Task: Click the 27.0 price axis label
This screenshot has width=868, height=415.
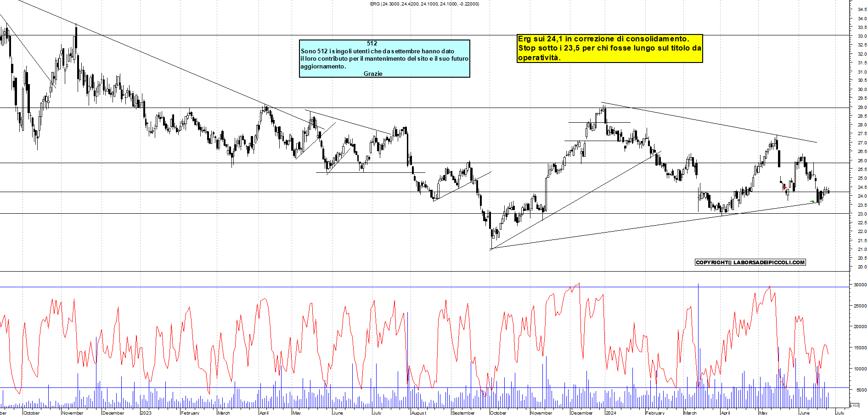Action: (x=862, y=143)
